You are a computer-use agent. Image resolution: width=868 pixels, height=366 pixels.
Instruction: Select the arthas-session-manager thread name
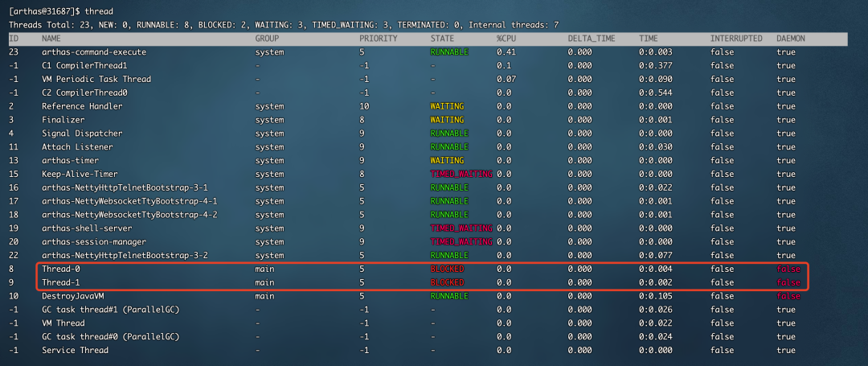pyautogui.click(x=94, y=242)
